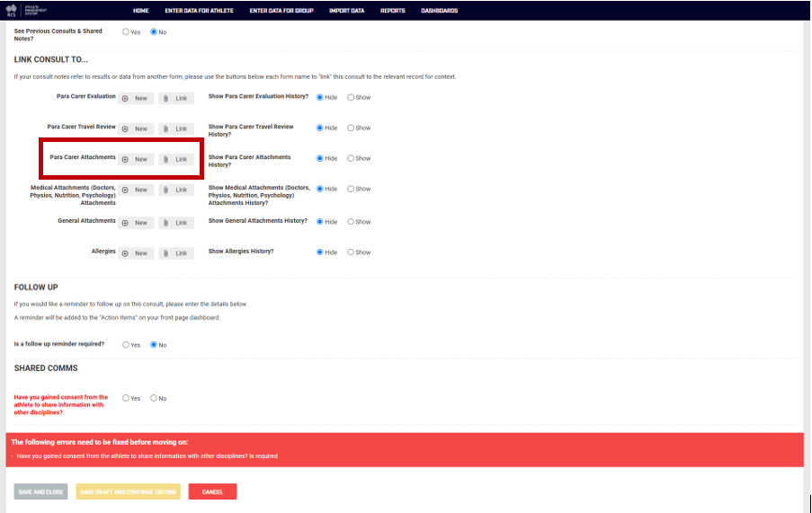Click the FOLLOW UP section heading
Viewport: 812px width, 513px height.
coord(36,287)
